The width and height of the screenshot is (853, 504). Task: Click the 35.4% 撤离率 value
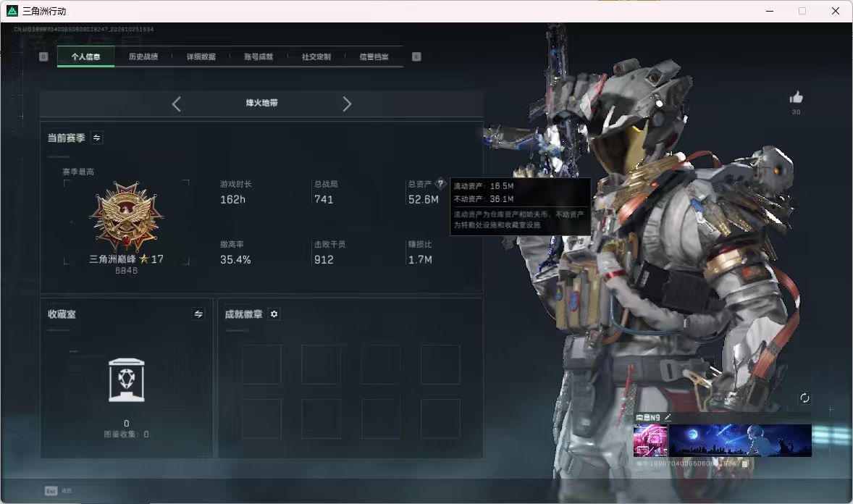235,260
